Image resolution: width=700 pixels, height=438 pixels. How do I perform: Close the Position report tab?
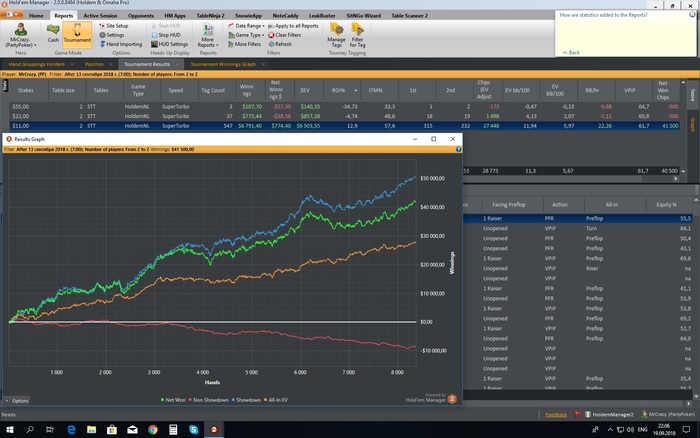click(111, 64)
